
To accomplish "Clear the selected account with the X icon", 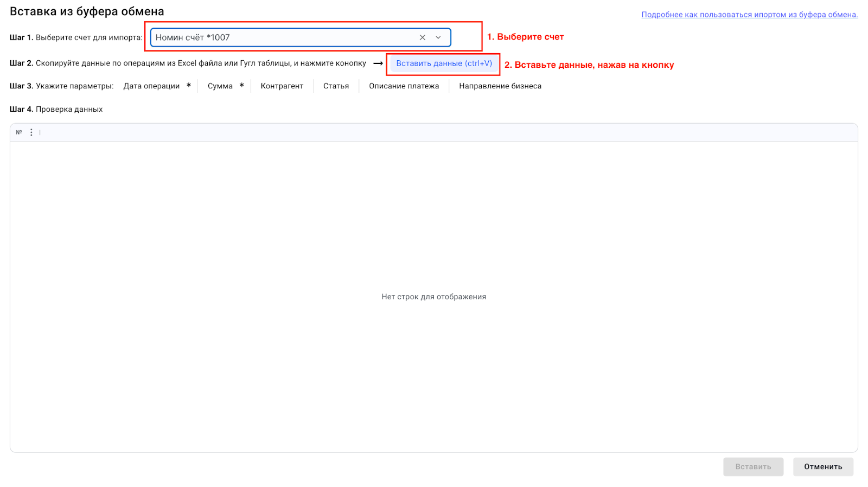I will pyautogui.click(x=422, y=37).
